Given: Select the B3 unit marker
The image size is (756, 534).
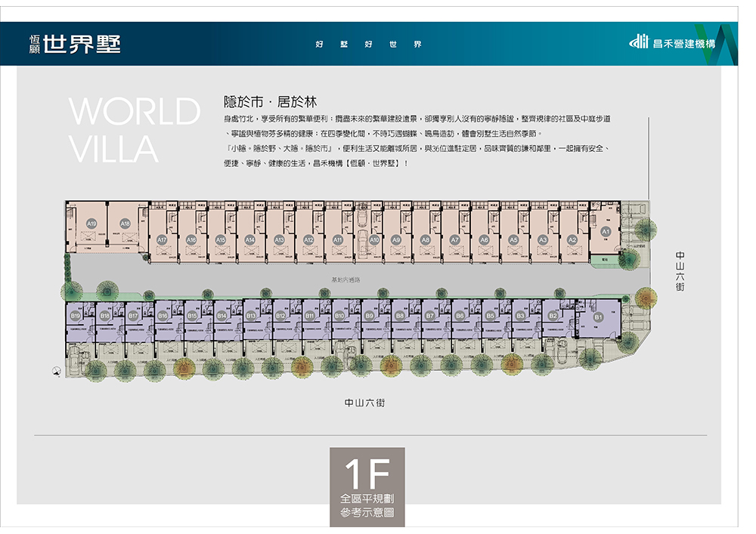Looking at the screenshot, I should (520, 316).
